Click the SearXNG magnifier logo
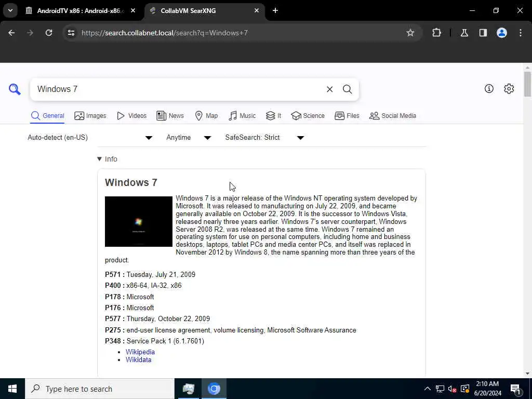The height and width of the screenshot is (399, 532). [x=15, y=89]
